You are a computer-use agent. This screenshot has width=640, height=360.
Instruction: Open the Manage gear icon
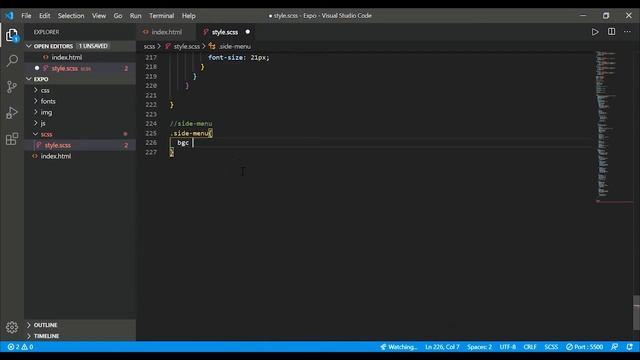(12, 327)
